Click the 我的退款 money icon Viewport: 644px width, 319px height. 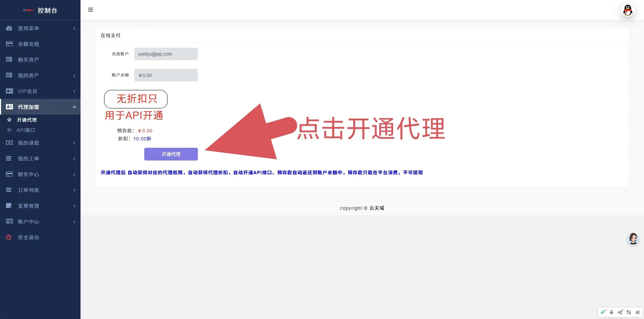(x=9, y=143)
